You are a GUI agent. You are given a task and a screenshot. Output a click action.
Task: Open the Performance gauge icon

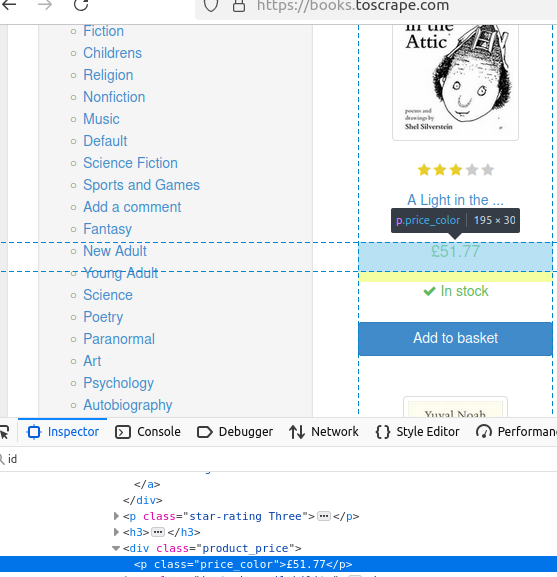484,432
